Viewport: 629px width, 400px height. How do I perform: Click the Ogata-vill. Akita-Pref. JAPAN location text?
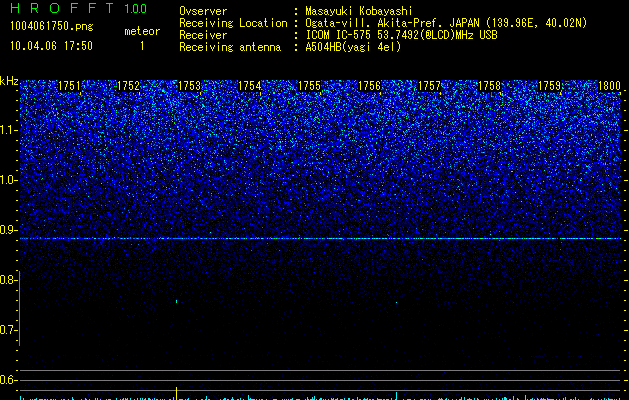click(x=446, y=23)
